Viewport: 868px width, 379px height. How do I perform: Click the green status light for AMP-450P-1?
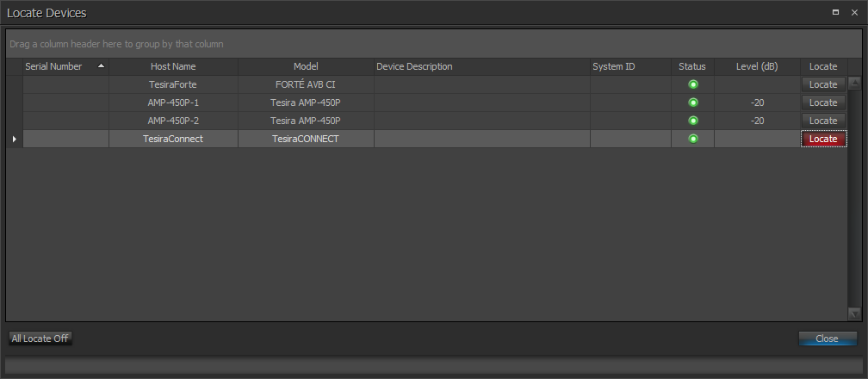click(x=692, y=103)
